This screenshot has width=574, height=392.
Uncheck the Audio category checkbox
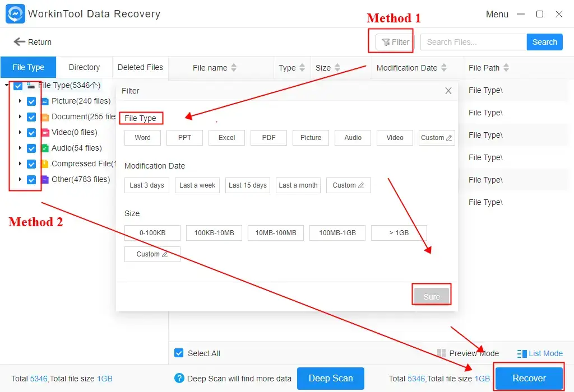click(31, 148)
